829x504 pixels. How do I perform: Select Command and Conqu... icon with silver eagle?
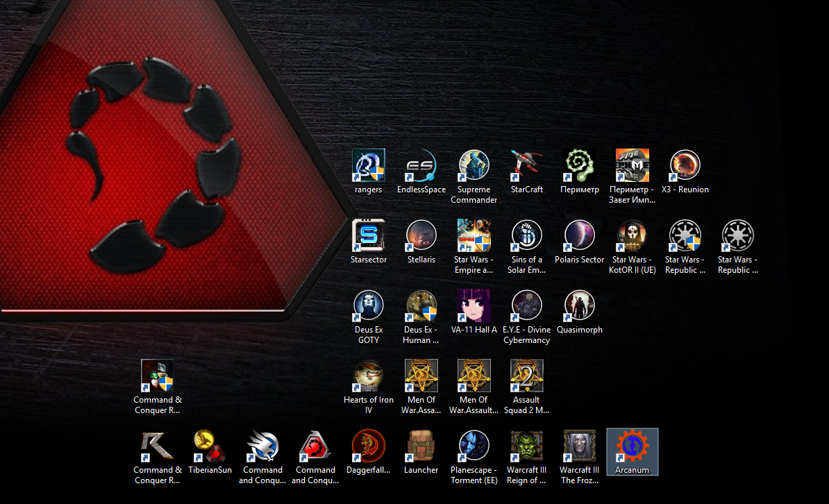[262, 445]
